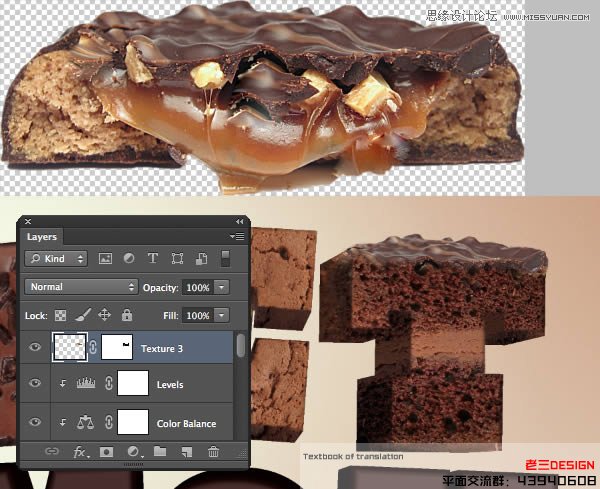600x489 pixels.
Task: Select the Texture 3 layer mask thumbnail
Action: [x=117, y=347]
